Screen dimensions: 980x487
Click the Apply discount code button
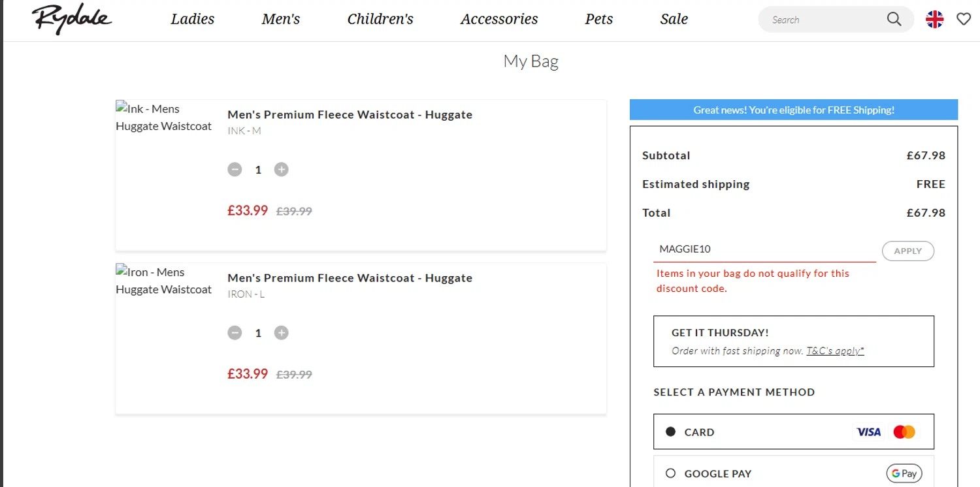908,251
